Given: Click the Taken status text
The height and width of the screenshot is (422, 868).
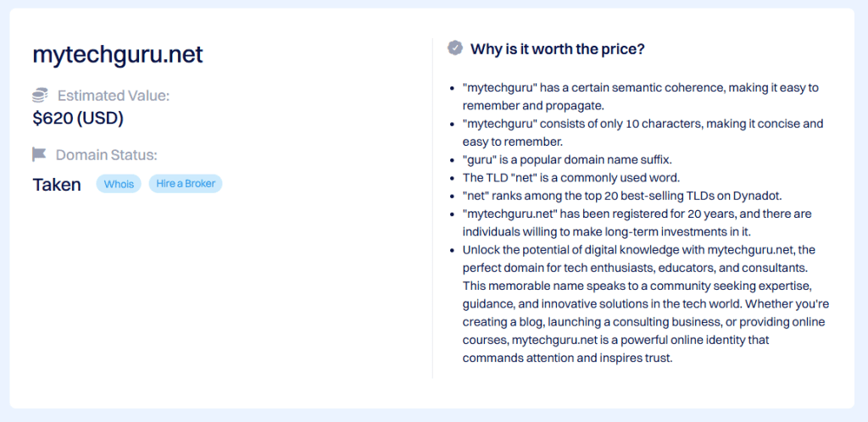Looking at the screenshot, I should 57,185.
